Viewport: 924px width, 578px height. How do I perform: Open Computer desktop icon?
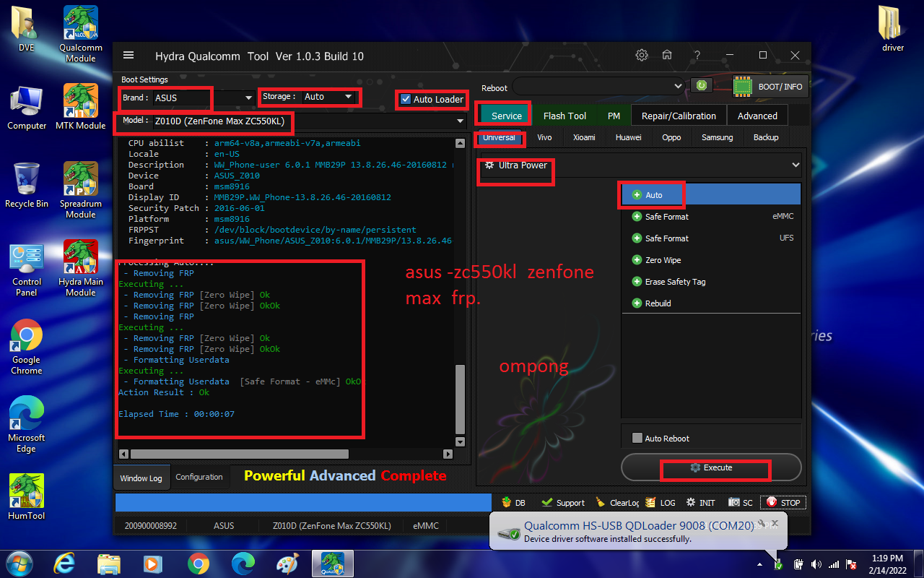[27, 107]
